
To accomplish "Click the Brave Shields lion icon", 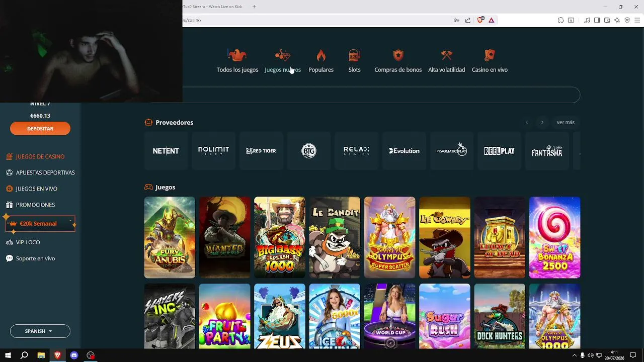I will pos(480,20).
